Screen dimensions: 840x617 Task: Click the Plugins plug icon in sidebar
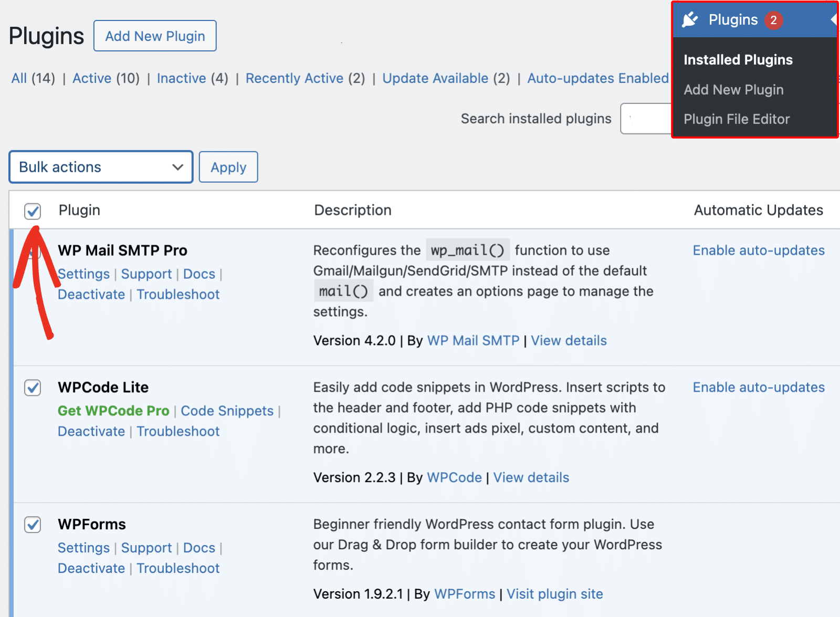(690, 20)
